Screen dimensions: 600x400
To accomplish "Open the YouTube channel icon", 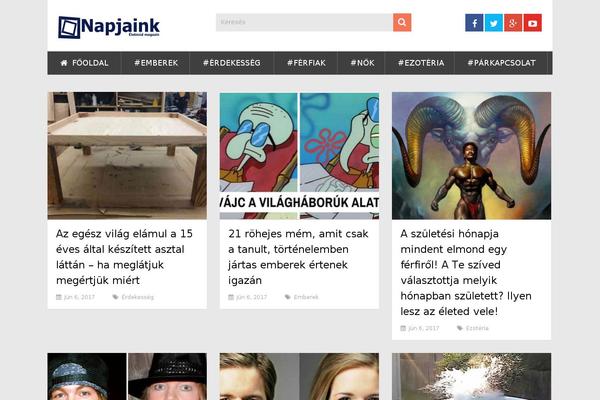I will (533, 23).
